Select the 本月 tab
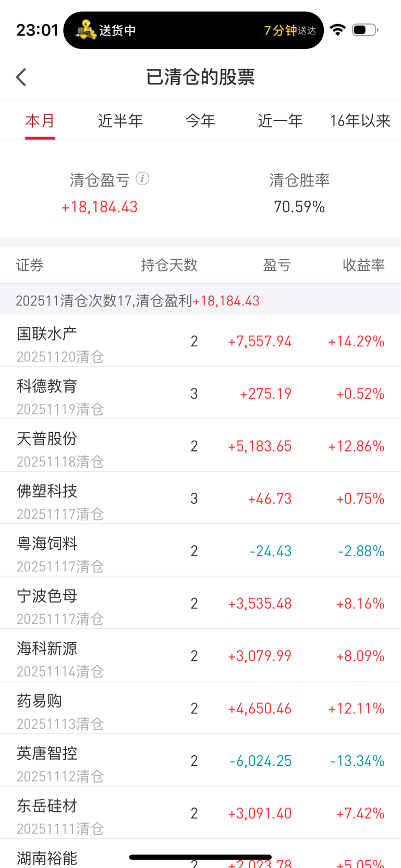Image resolution: width=401 pixels, height=868 pixels. tap(40, 121)
